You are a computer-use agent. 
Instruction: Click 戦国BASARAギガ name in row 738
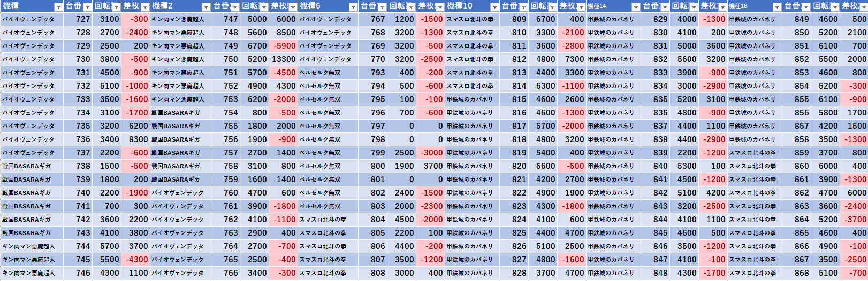click(x=27, y=166)
